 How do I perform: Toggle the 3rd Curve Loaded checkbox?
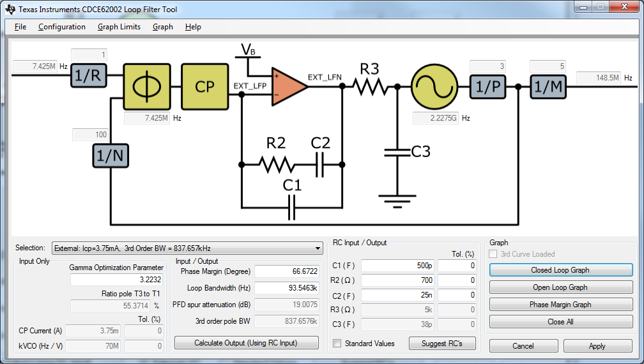point(493,254)
